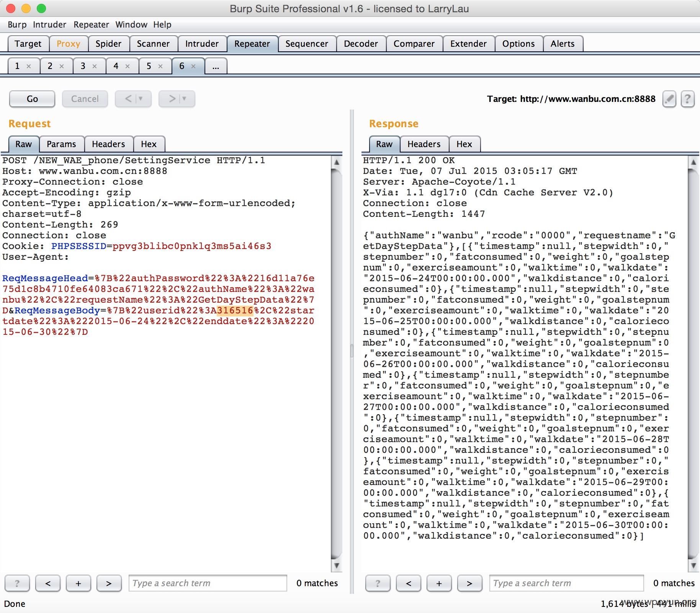Switch to the Intruder tool tab
The image size is (700, 613).
(202, 44)
